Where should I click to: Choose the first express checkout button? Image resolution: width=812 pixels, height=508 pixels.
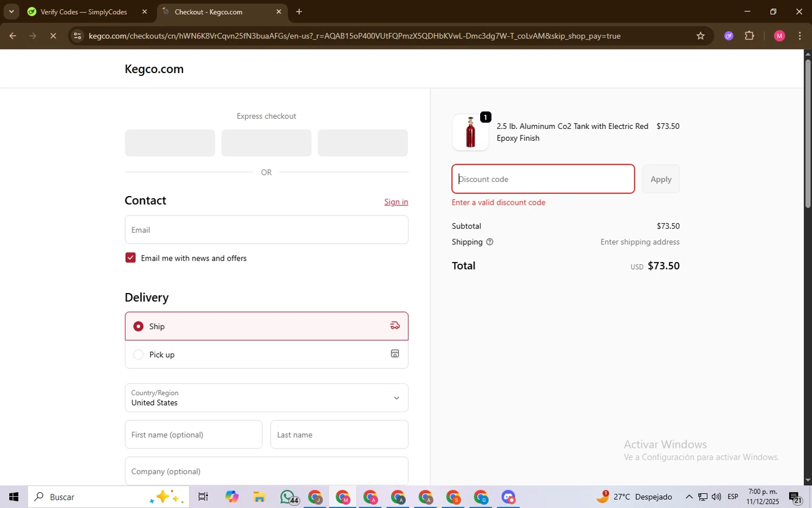point(170,143)
